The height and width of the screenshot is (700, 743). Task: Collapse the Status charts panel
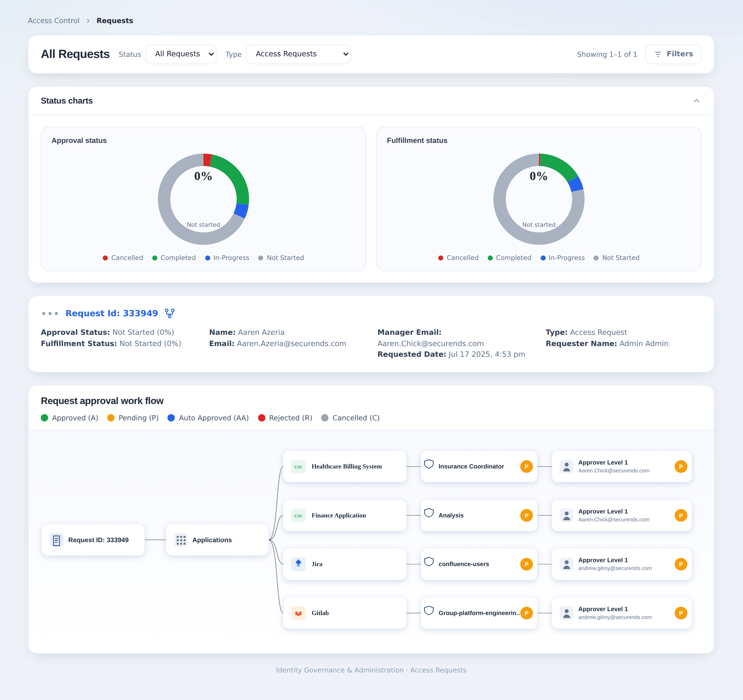[696, 101]
